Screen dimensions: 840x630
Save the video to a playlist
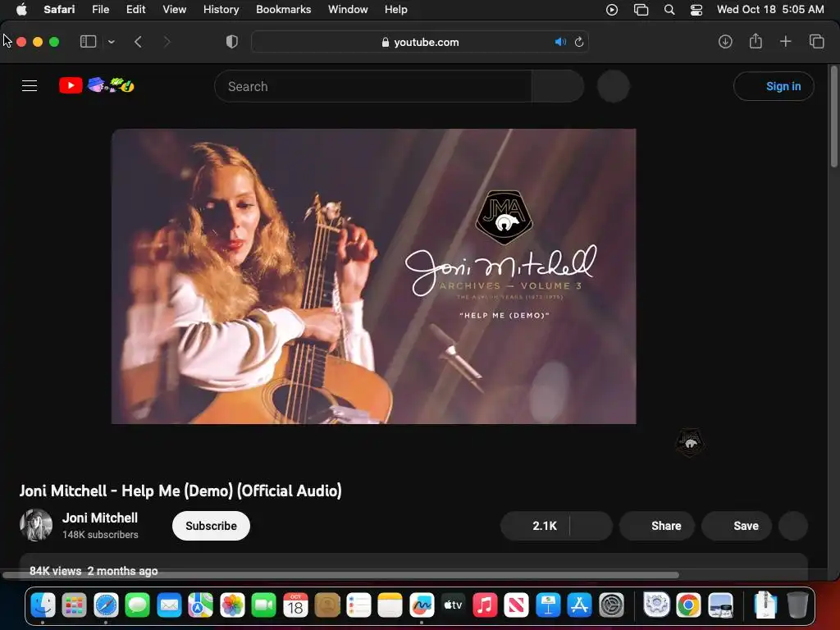pyautogui.click(x=737, y=526)
